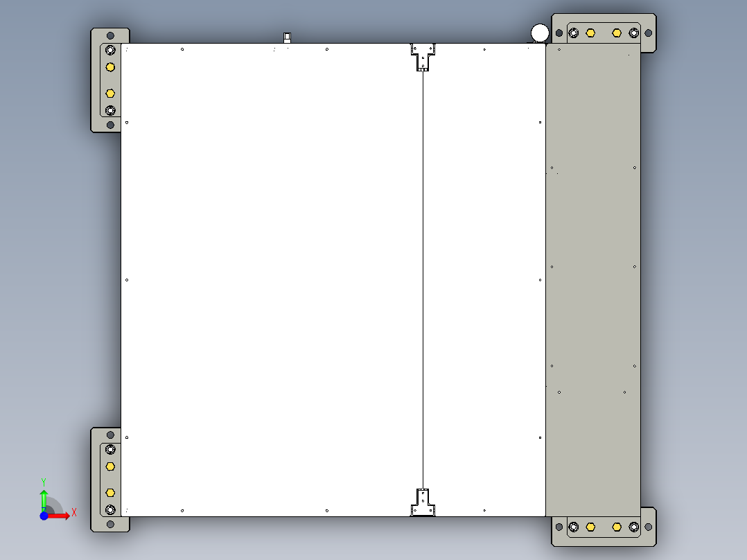The image size is (747, 560).
Task: Select the narrow white panel right of the seam
Action: coord(484,280)
